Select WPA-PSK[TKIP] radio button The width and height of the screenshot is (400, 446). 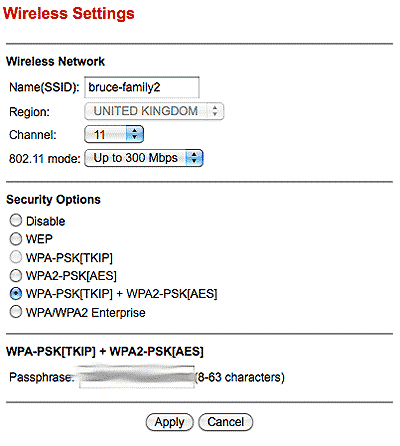(16, 257)
